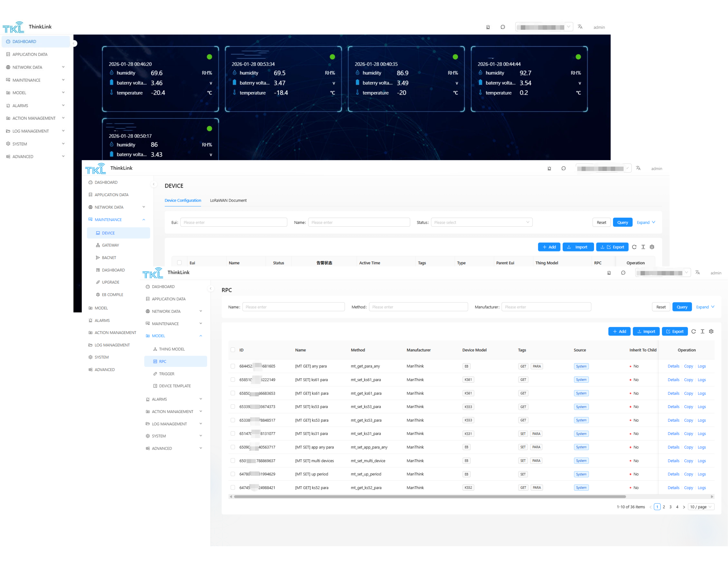Click the language translate icon in the RPC header

(697, 273)
